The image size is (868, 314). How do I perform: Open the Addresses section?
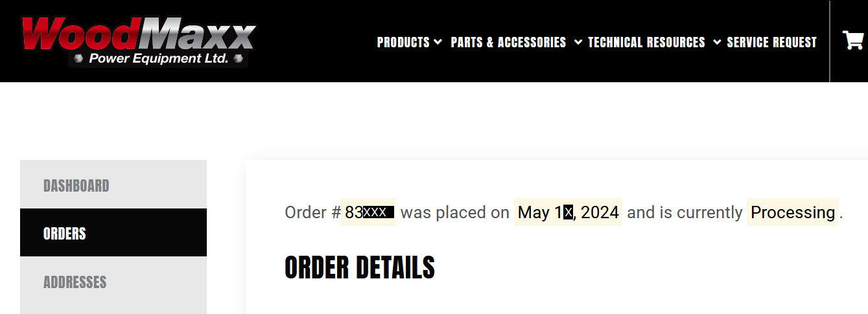pyautogui.click(x=75, y=282)
